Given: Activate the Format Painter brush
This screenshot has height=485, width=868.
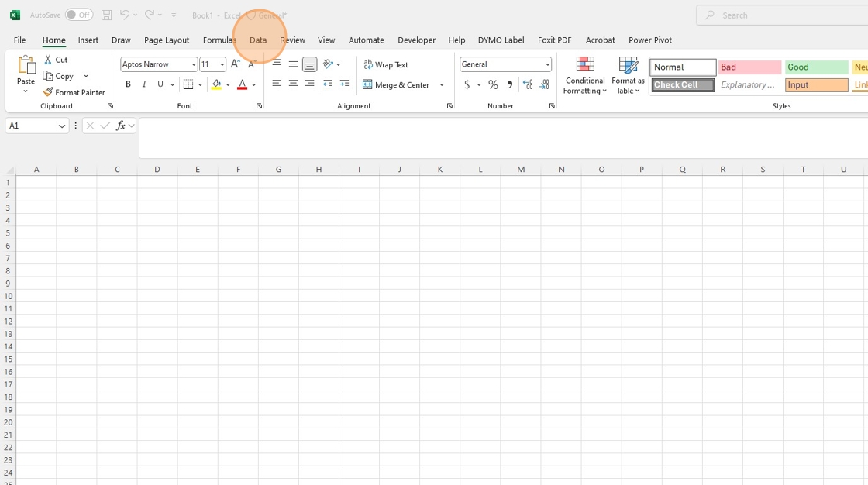Looking at the screenshot, I should (x=48, y=92).
